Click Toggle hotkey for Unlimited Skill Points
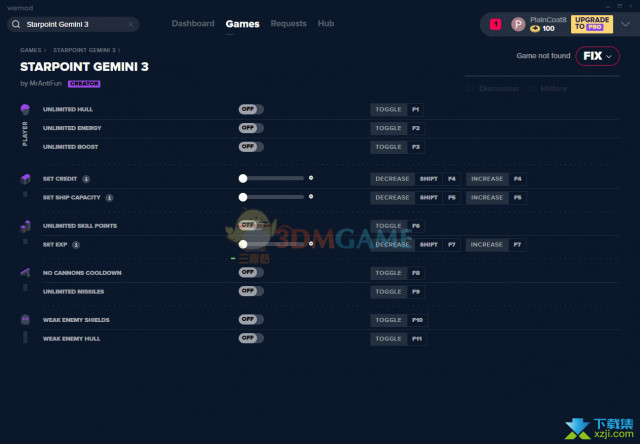640x444 pixels. (x=389, y=226)
